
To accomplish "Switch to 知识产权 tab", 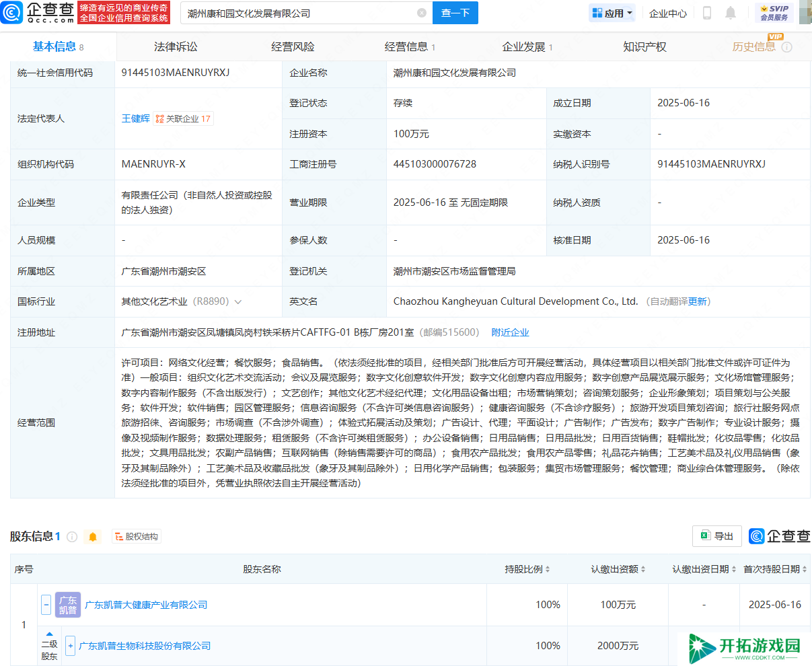I will [644, 46].
